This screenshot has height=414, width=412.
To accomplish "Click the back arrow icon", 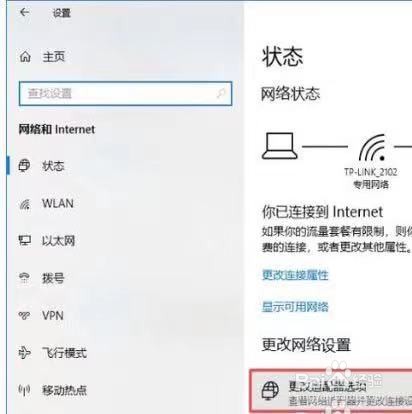I will (24, 12).
